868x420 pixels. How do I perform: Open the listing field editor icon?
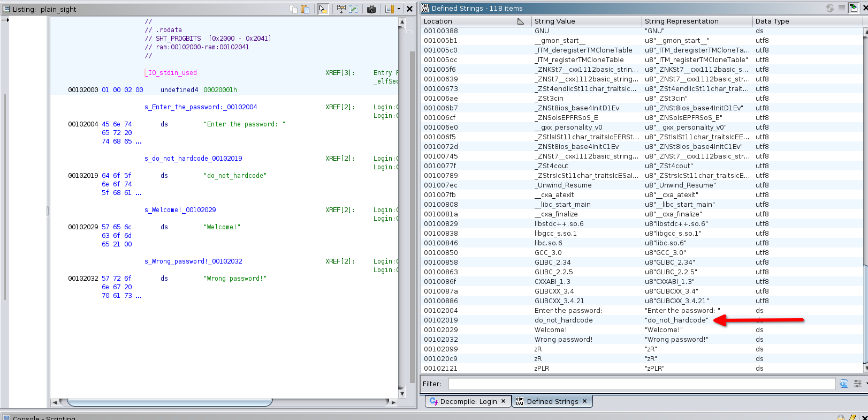tap(341, 9)
